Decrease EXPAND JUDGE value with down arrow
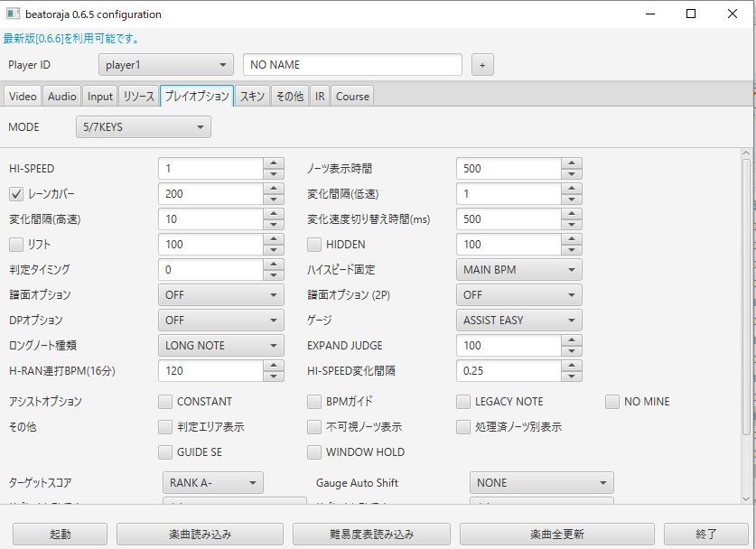Viewport: 756px width, 549px height. (x=572, y=351)
